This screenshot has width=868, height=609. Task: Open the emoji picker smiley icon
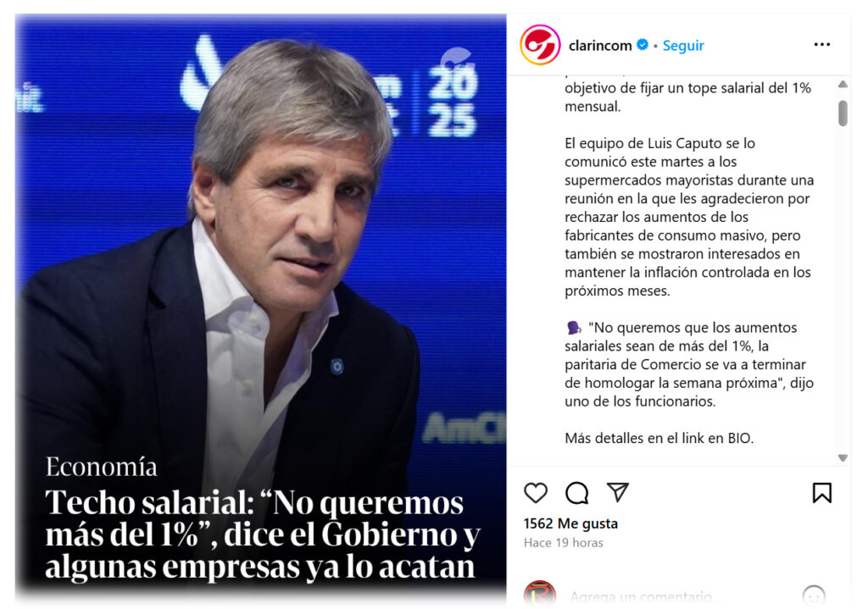click(x=813, y=596)
